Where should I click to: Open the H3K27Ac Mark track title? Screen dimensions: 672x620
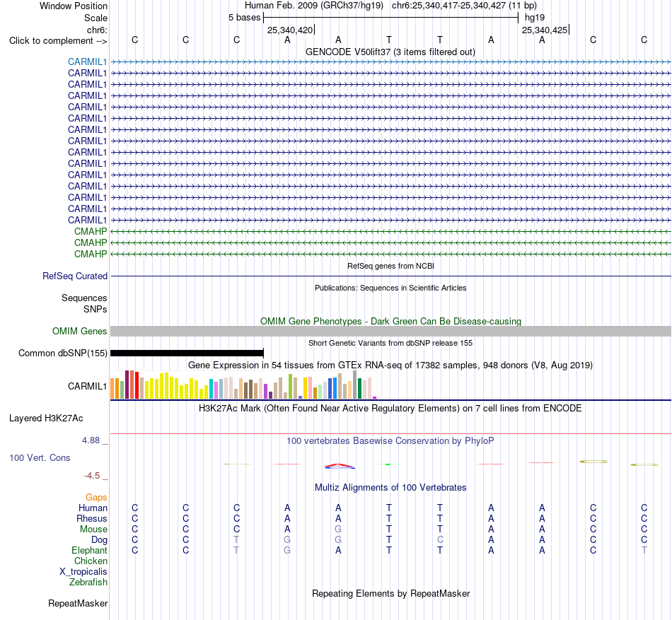click(x=390, y=408)
